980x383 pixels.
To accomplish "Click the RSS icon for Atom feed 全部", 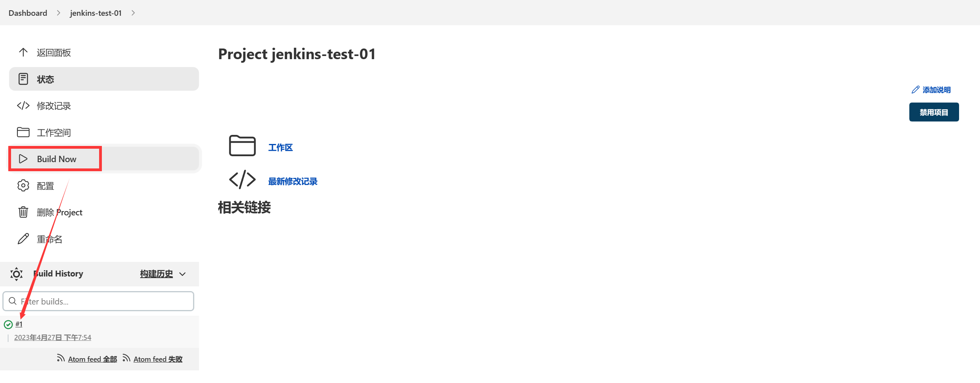I will (61, 358).
